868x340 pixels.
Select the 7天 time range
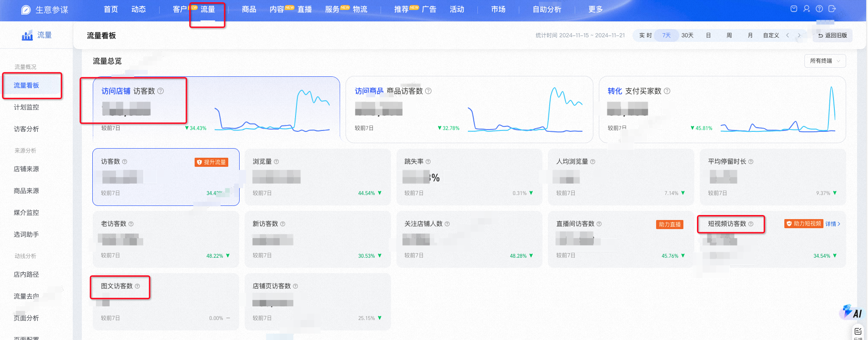(x=666, y=35)
